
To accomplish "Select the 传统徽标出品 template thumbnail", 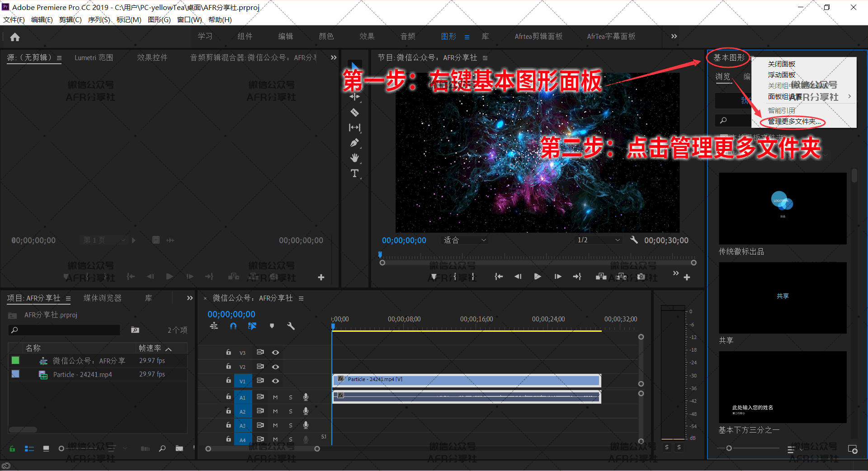I will coord(783,208).
